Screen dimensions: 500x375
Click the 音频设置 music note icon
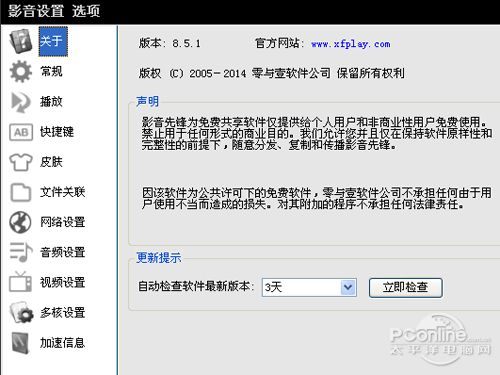pyautogui.click(x=21, y=252)
